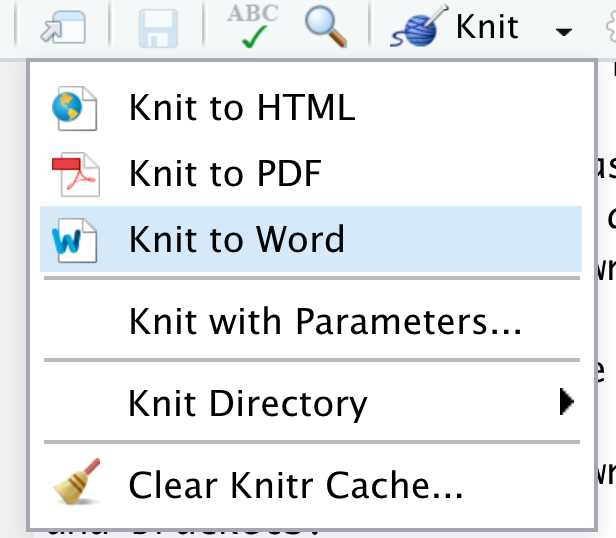Click the show in new window icon
616x538 pixels.
(63, 27)
